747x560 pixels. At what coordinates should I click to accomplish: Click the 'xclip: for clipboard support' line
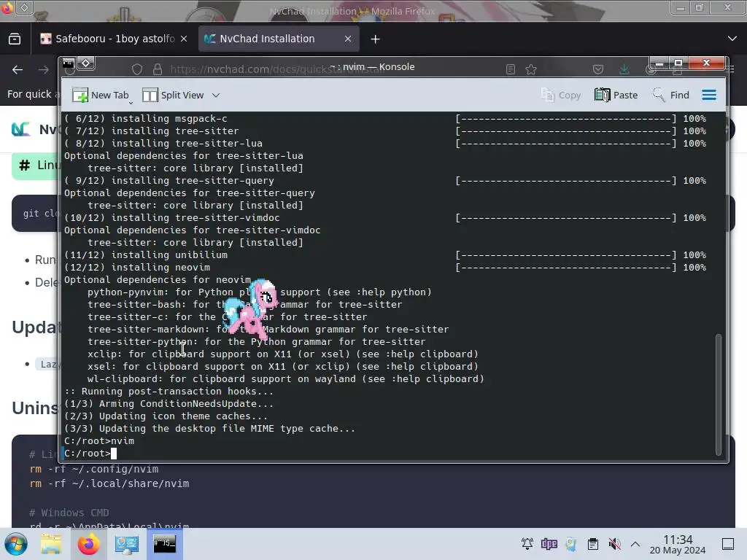click(282, 354)
